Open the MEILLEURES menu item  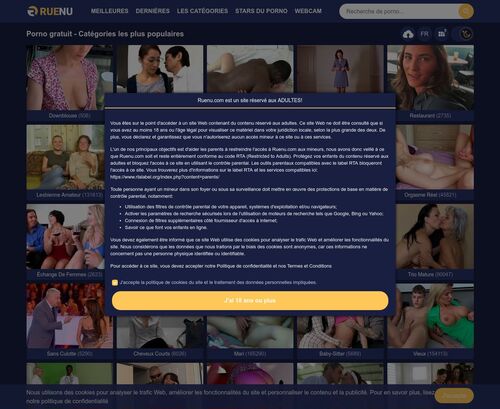109,11
